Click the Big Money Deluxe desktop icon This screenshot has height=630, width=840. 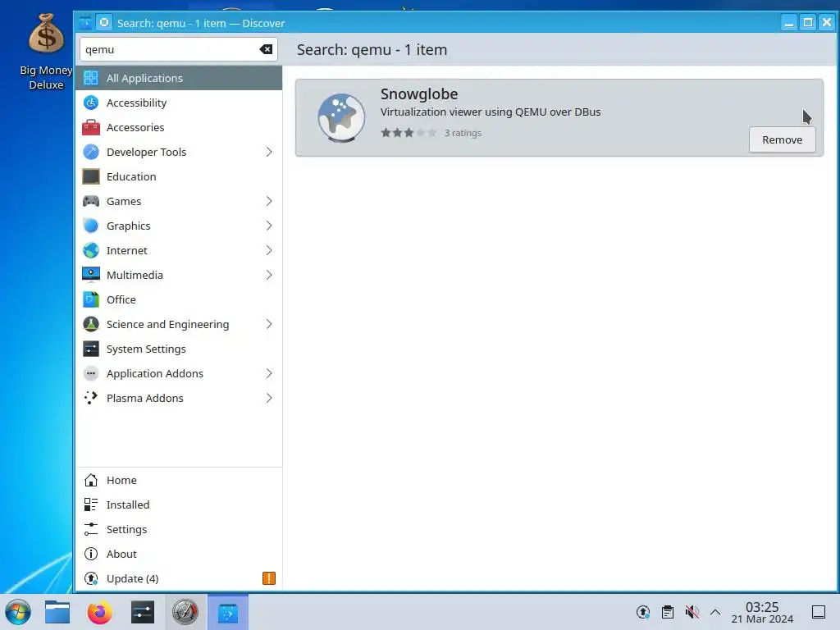[x=46, y=52]
